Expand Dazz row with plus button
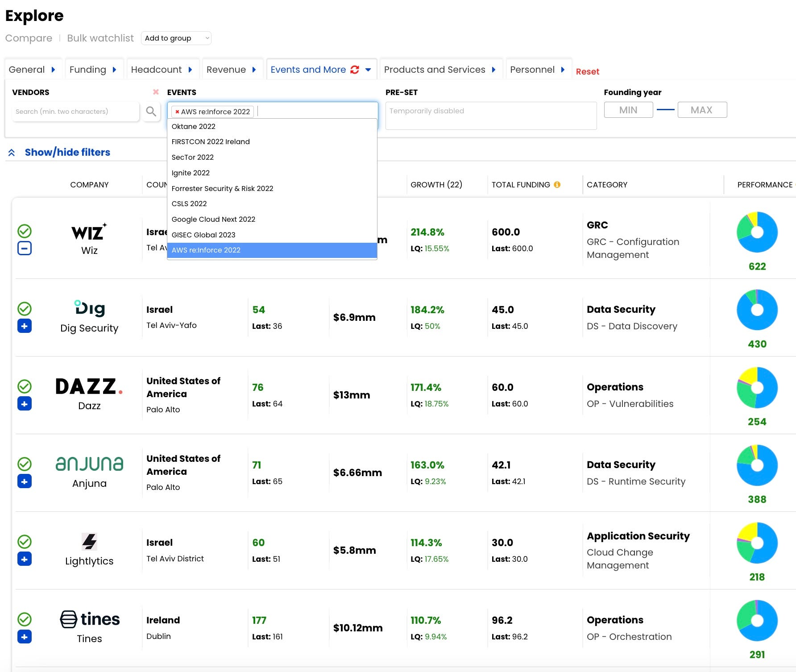This screenshot has width=796, height=672. 25,404
